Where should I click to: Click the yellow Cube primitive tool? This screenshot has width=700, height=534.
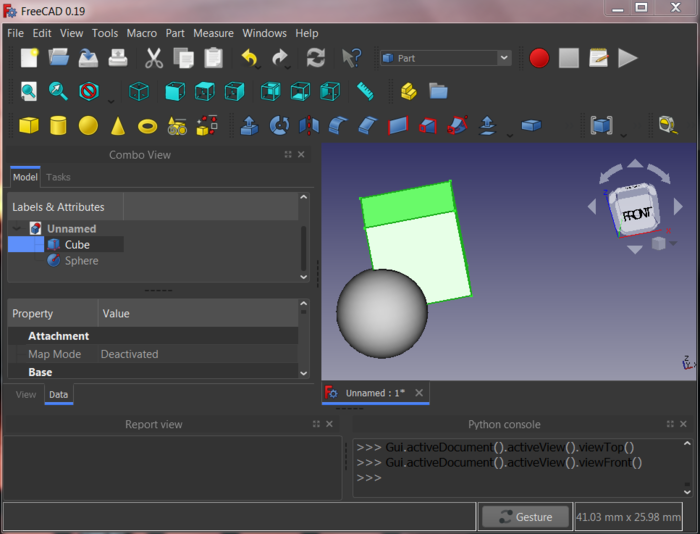(29, 125)
